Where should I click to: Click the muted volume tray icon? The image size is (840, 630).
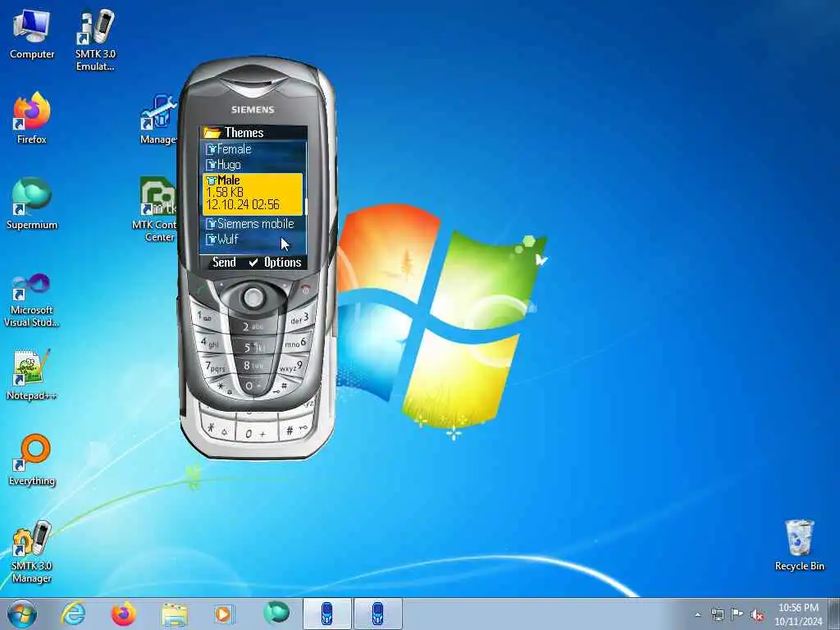757,614
